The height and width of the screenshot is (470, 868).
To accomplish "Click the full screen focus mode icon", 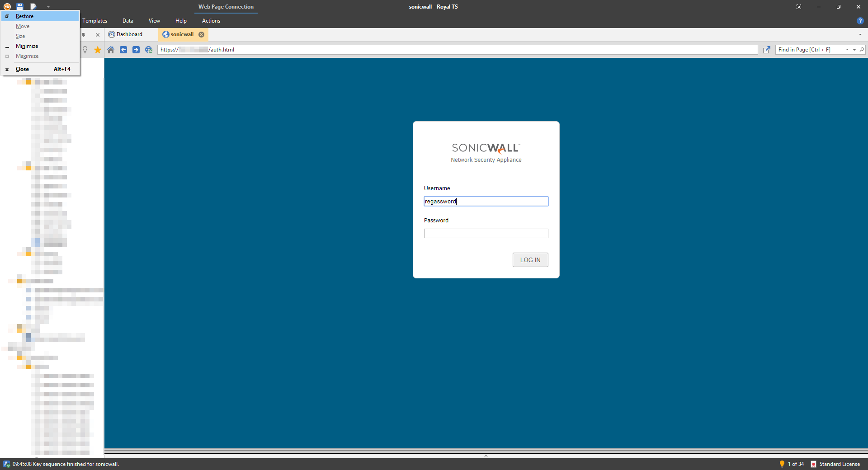I will click(x=799, y=7).
